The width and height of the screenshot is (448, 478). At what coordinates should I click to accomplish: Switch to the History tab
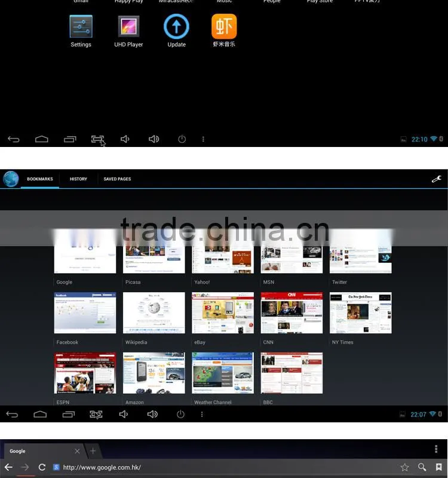tap(78, 179)
